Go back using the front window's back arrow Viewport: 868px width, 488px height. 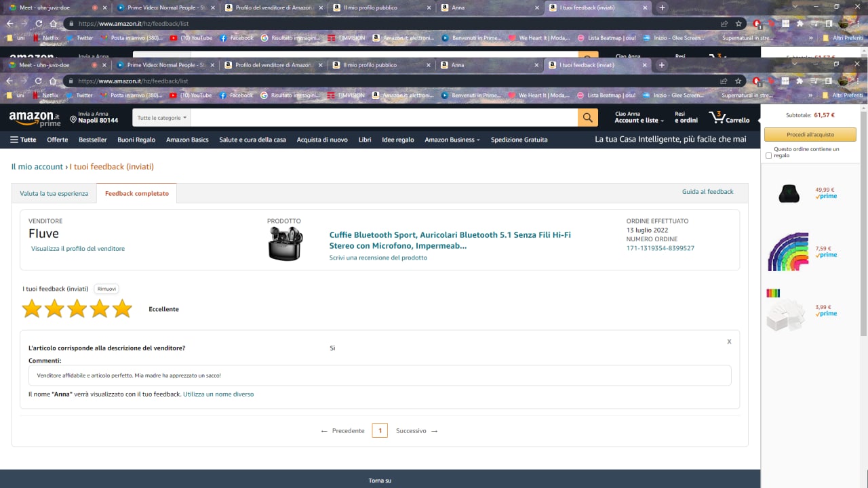[9, 81]
